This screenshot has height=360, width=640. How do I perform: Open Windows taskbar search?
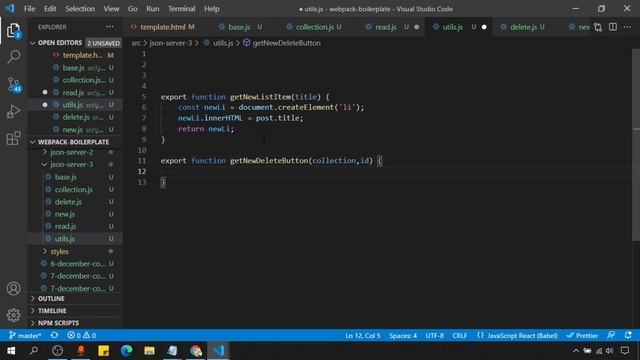34,351
